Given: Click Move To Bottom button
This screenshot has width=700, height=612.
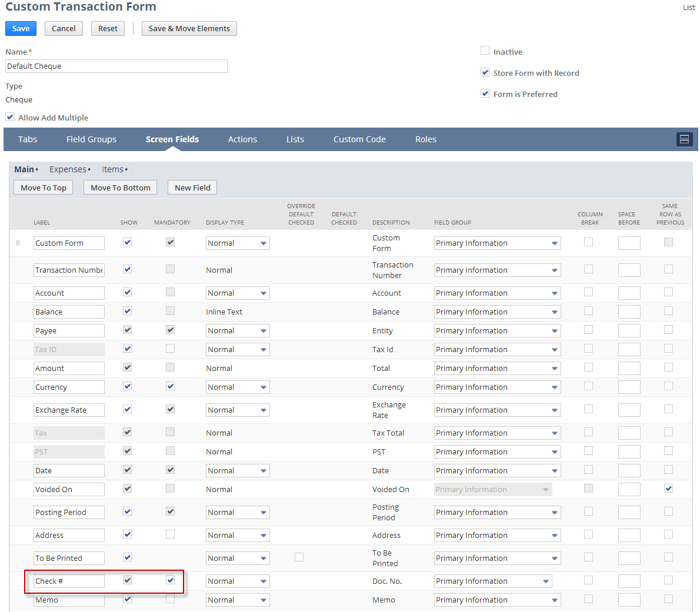Looking at the screenshot, I should coord(121,188).
